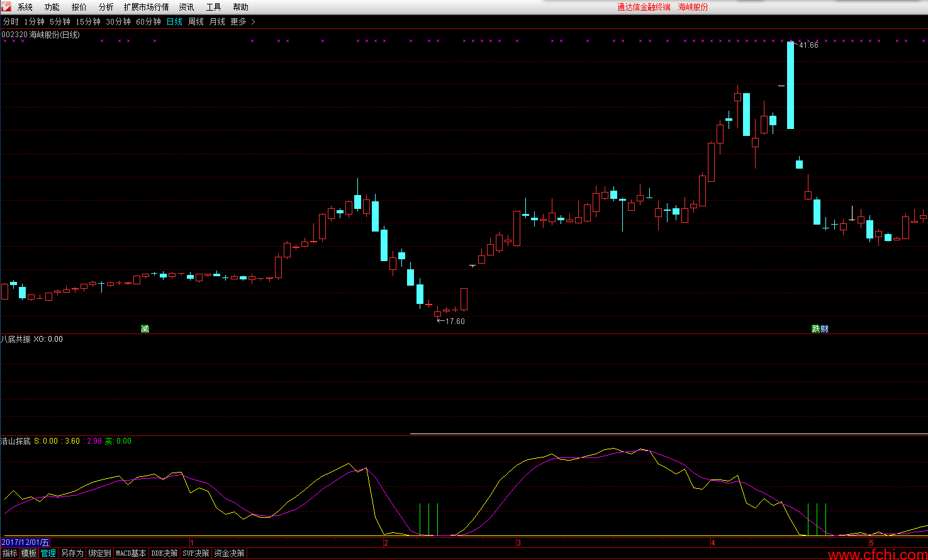Switch to the 分时 intraday view
Image resolution: width=928 pixels, height=560 pixels.
(x=11, y=21)
